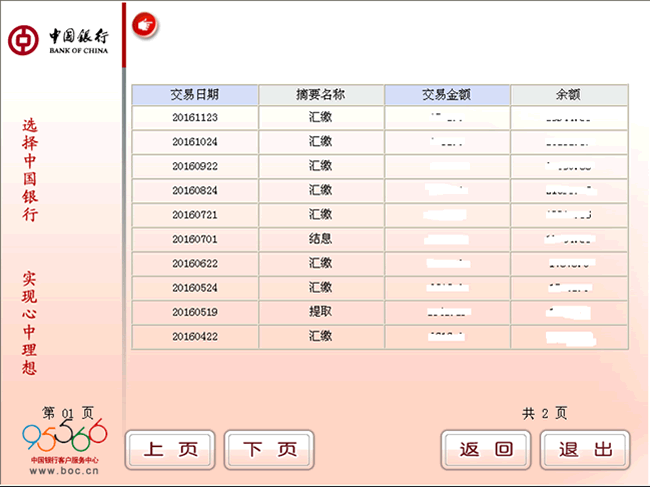
Task: Click 汇缴 in the 20160824 row
Action: 321,190
